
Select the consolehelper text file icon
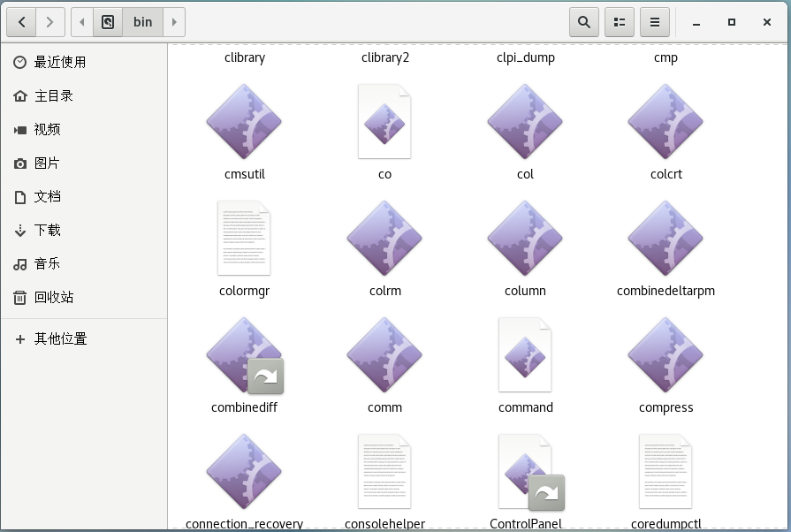coord(384,472)
